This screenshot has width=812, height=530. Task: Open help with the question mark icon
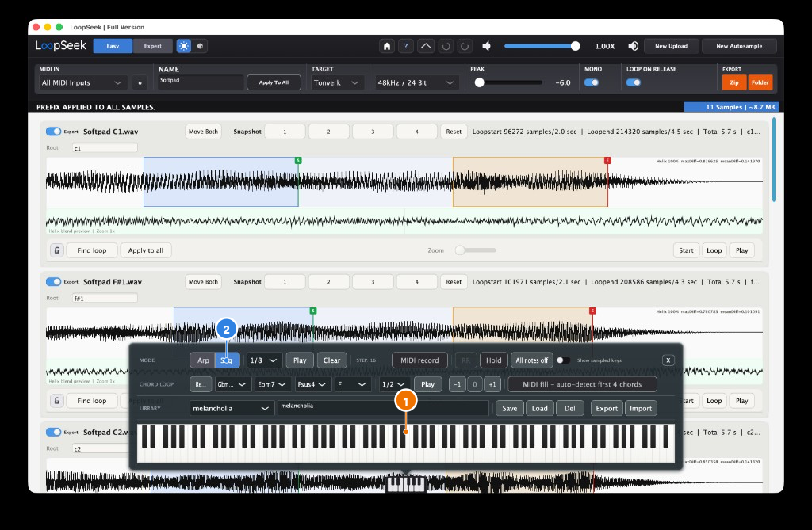pos(406,46)
